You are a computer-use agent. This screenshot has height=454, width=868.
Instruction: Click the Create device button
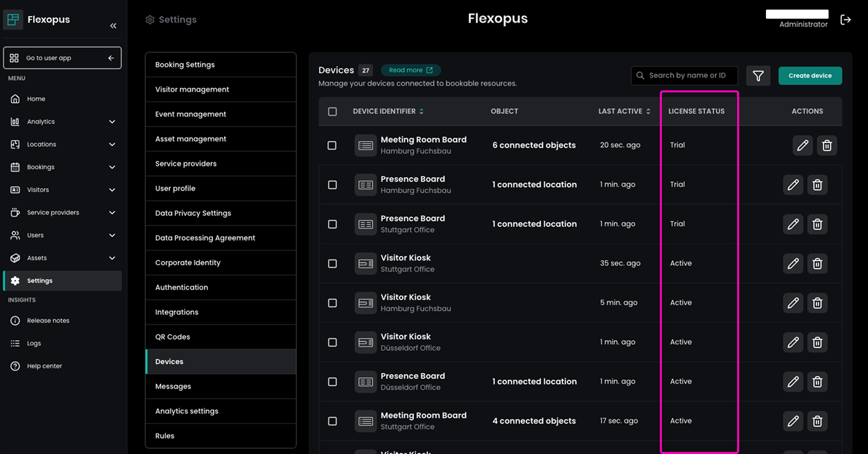click(810, 76)
